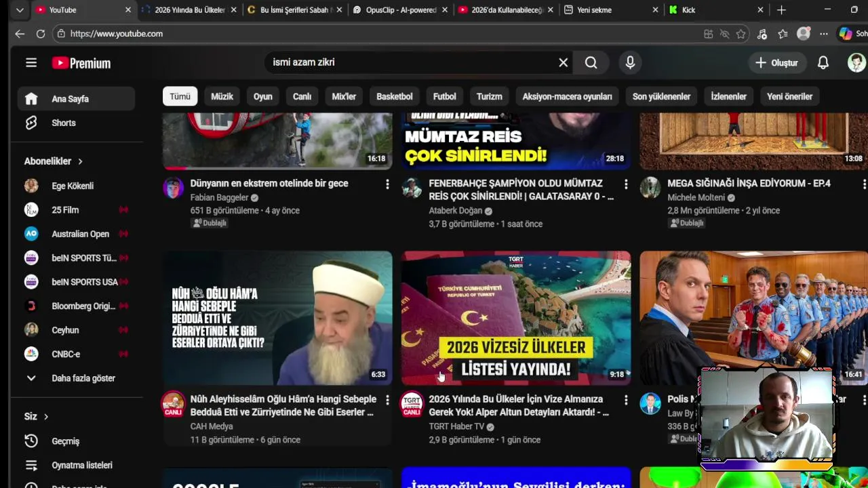This screenshot has width=868, height=488.
Task: Click TGRT Haber TV channel avatar
Action: click(x=412, y=403)
